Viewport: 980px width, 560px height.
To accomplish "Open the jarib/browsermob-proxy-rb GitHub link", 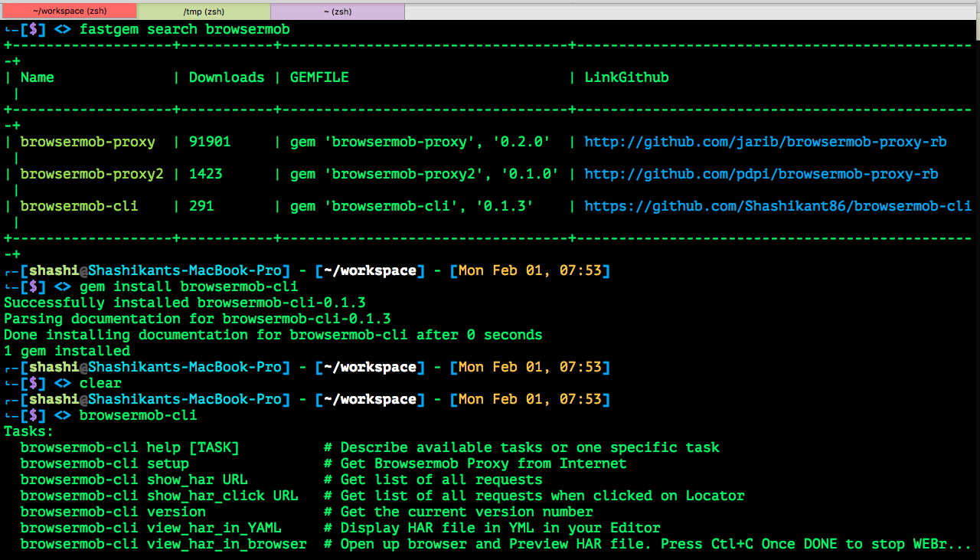I will pos(766,142).
